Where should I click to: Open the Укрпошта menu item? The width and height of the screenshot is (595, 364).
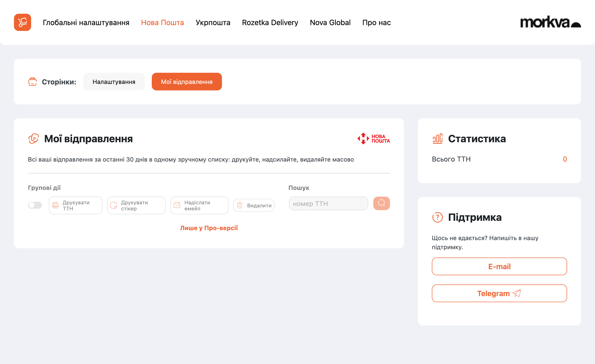click(213, 23)
